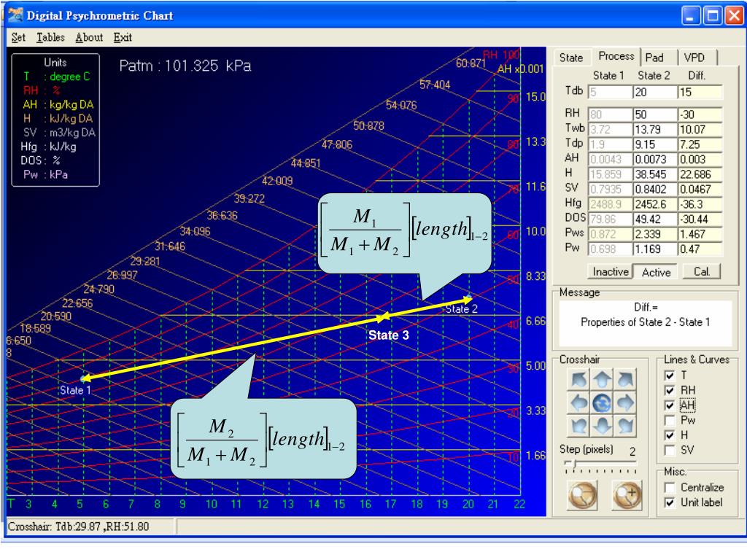The height and width of the screenshot is (560, 747).
Task: Move crosshair down with arrow button
Action: pyautogui.click(x=602, y=426)
